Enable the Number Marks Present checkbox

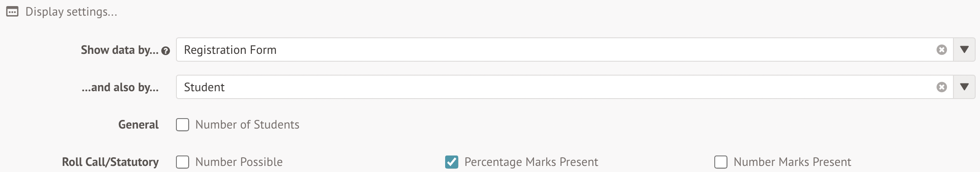coord(721,162)
